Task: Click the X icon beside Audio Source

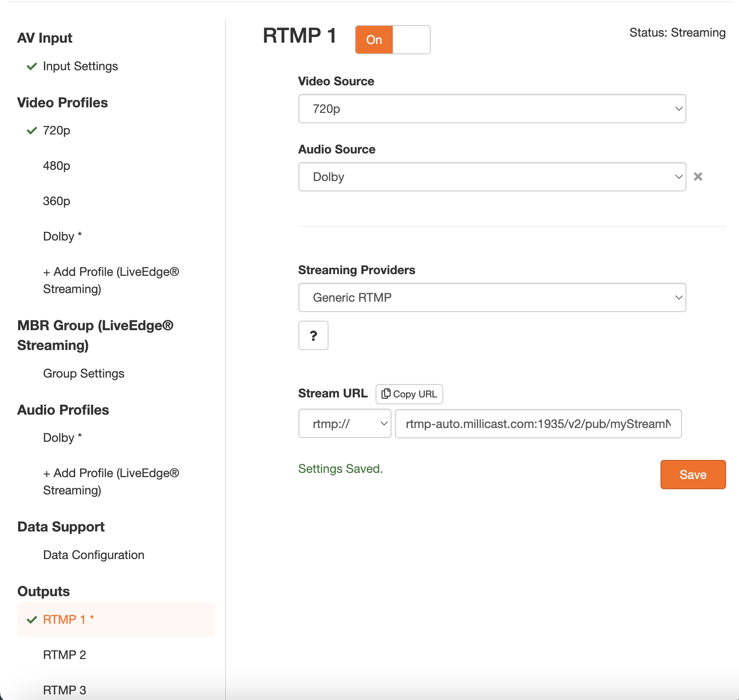Action: [x=698, y=177]
